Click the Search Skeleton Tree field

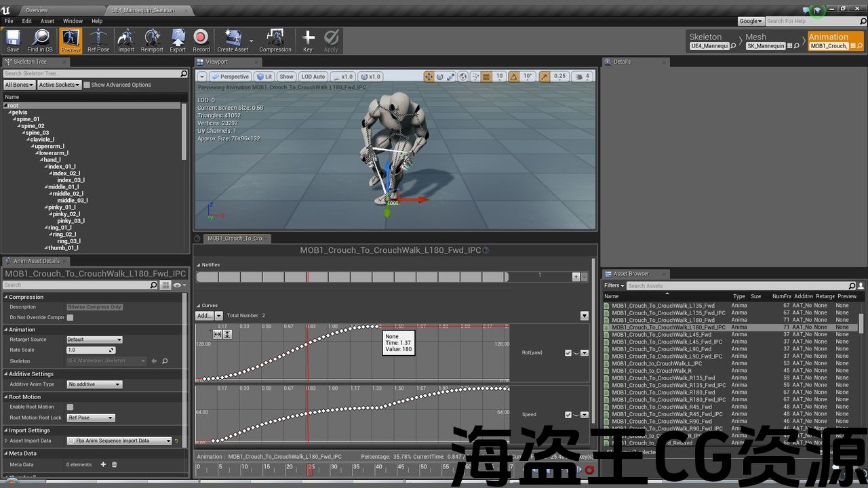(x=91, y=73)
